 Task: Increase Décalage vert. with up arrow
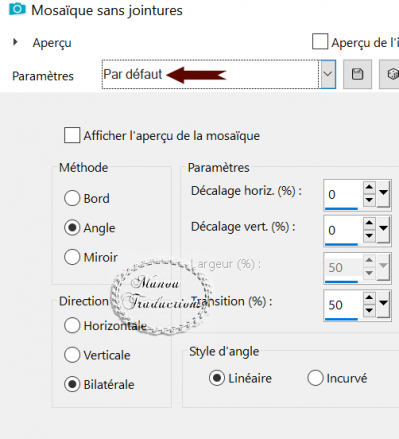369,223
